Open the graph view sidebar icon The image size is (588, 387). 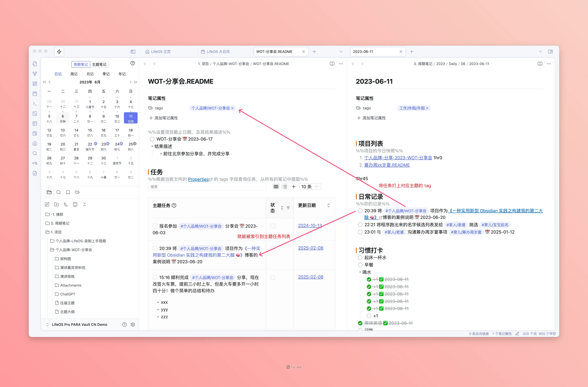coord(35,74)
